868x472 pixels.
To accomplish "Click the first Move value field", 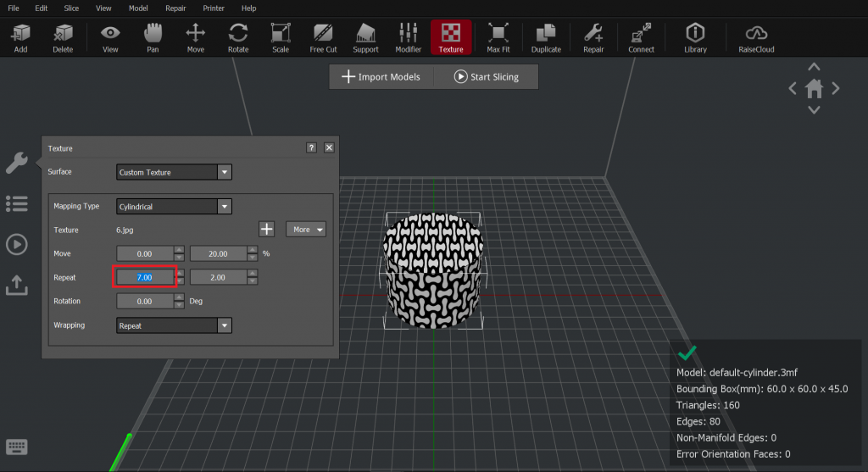I will [x=144, y=253].
